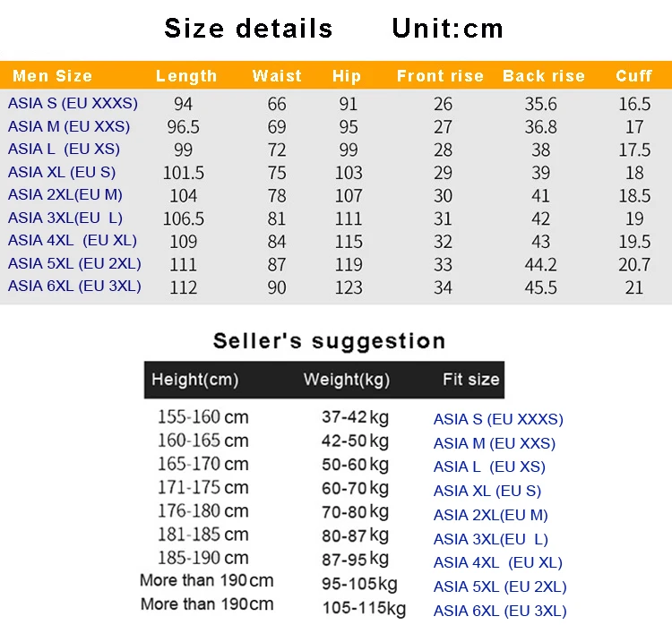Viewport: 672px width, 625px height.
Task: Click ASIA XL (EU S) in size table
Action: click(x=62, y=172)
